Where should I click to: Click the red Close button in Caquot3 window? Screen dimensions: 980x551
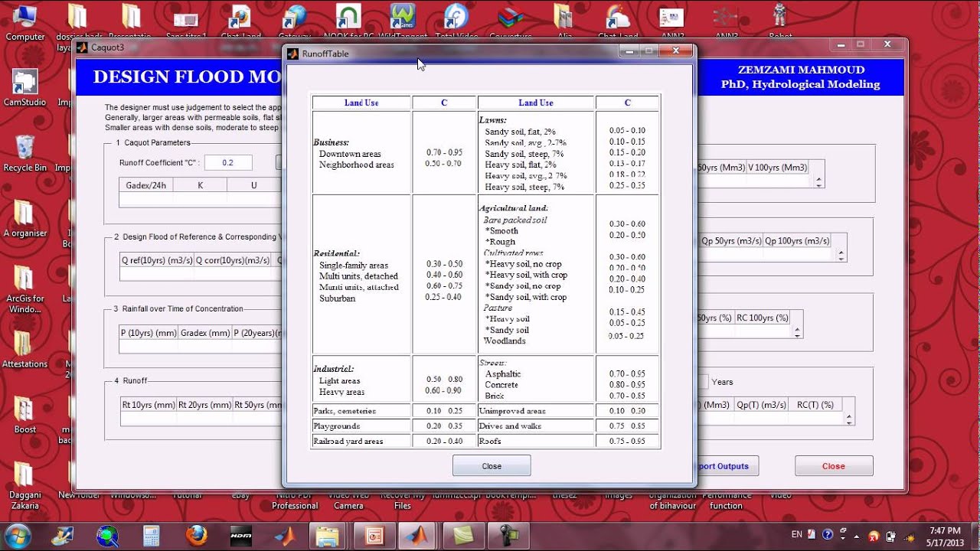coord(834,465)
